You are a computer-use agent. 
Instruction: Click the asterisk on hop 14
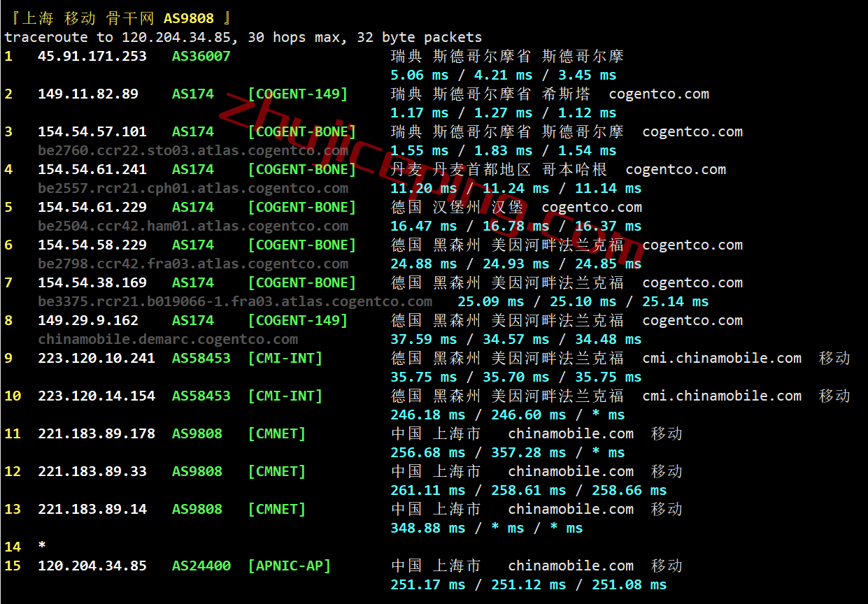pyautogui.click(x=42, y=547)
